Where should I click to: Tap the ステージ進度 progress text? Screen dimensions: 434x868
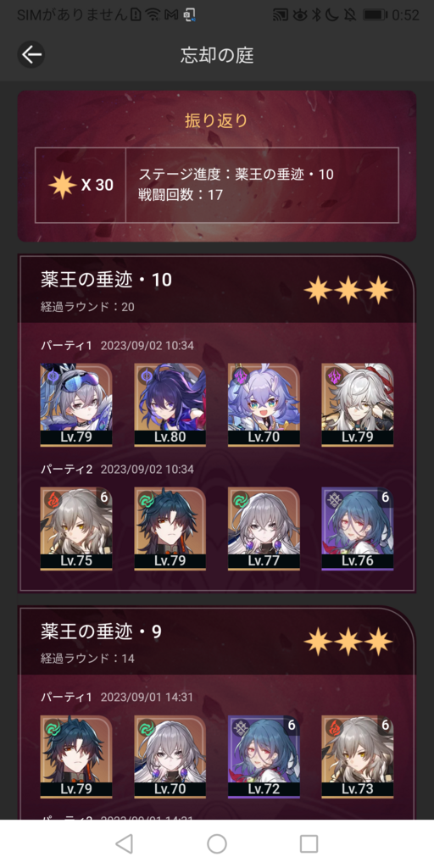[236, 175]
